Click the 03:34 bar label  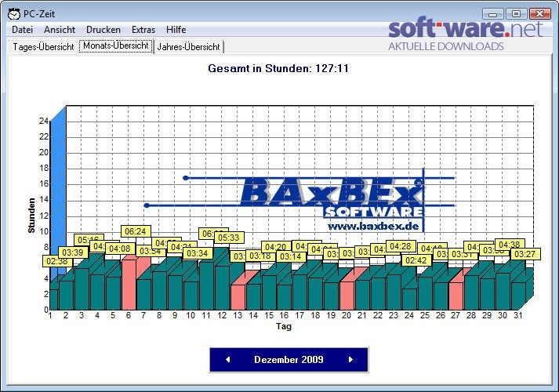[x=198, y=253]
